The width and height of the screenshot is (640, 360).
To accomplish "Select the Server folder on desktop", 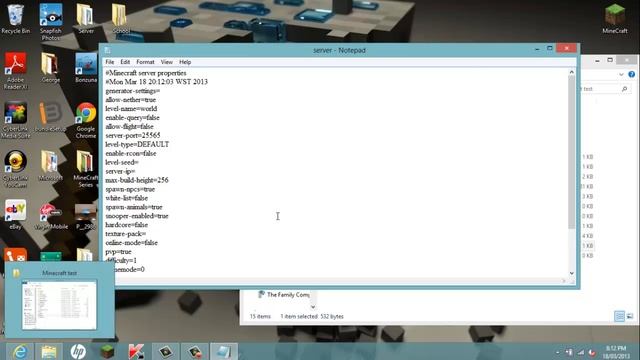I will click(x=86, y=19).
